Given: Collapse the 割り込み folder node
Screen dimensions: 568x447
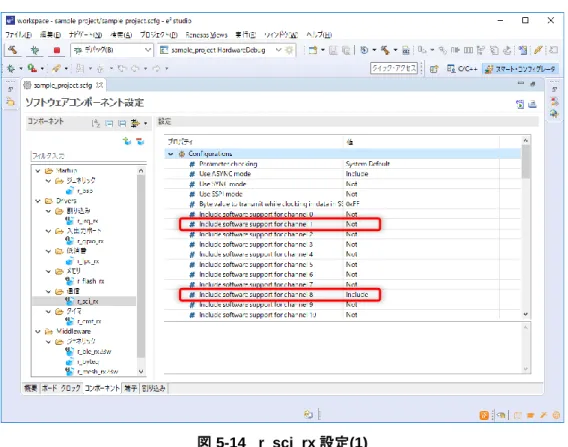Looking at the screenshot, I should click(x=48, y=210).
